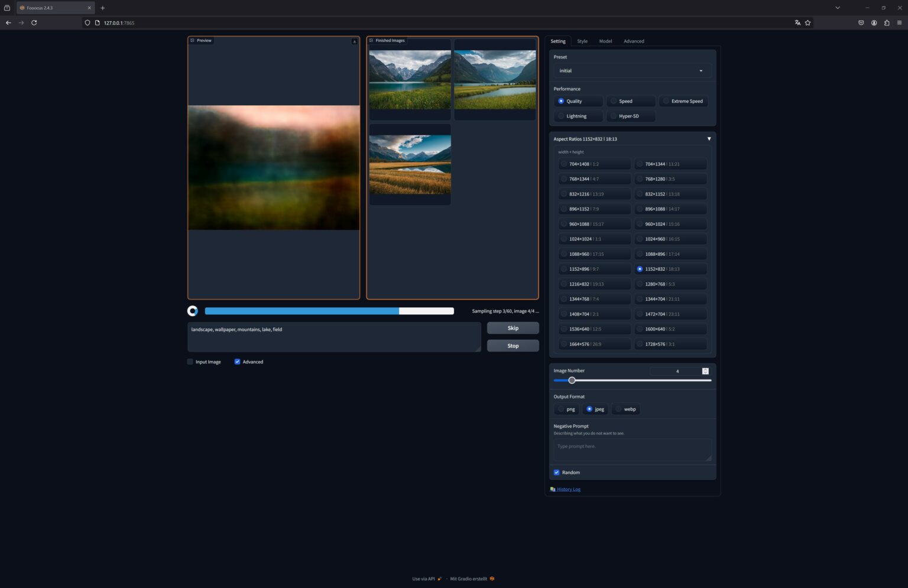Open the Firefox hamburger menu
The height and width of the screenshot is (588, 908).
pos(899,23)
